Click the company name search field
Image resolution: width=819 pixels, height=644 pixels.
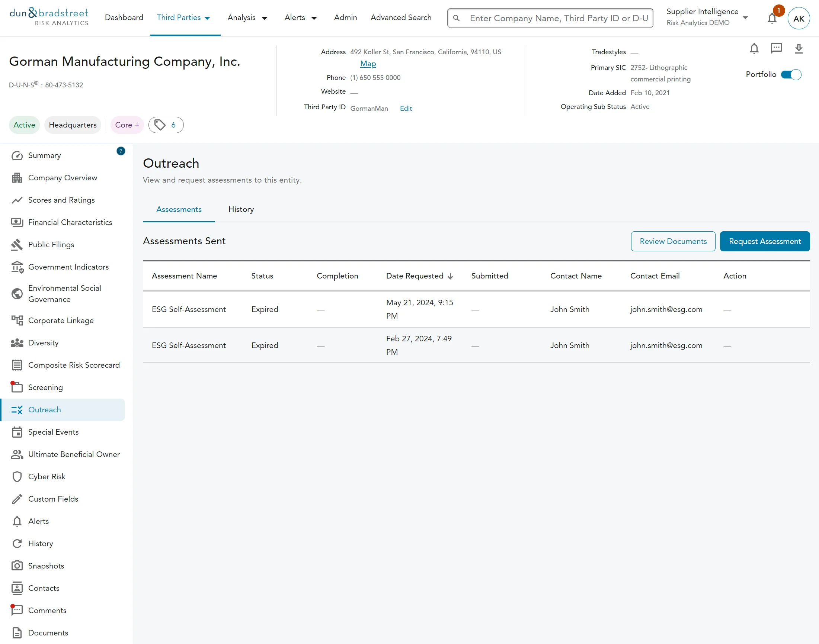click(x=558, y=18)
